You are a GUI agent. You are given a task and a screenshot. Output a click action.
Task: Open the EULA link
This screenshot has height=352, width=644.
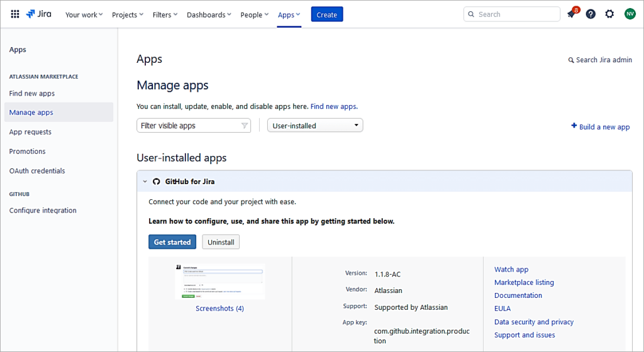[x=502, y=309]
